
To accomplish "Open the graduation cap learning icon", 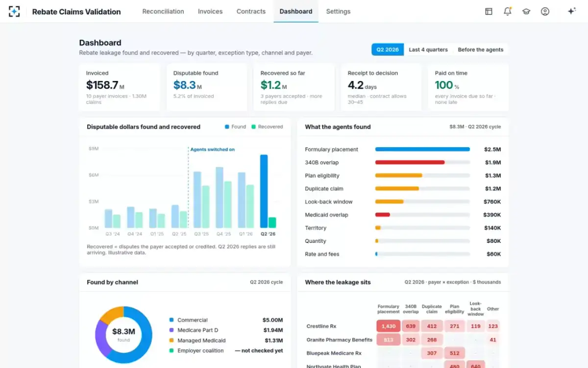I will pos(526,11).
